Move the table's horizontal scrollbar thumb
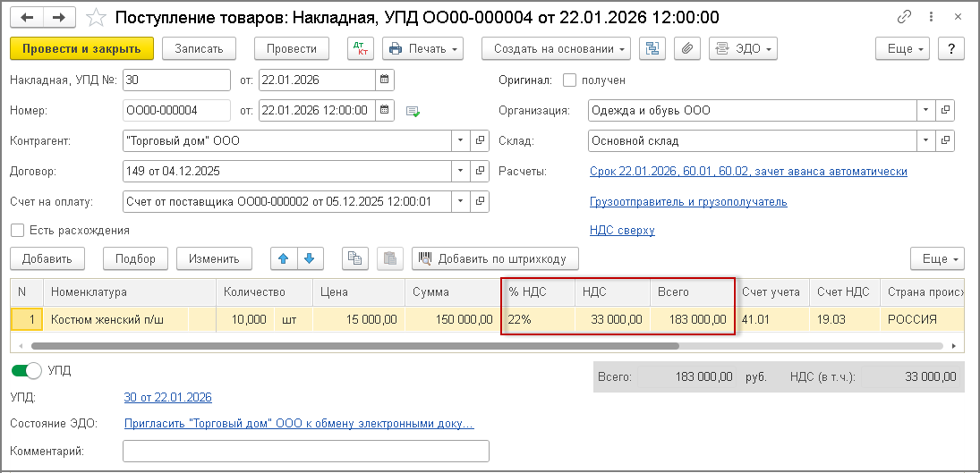980x473 pixels. (355, 345)
